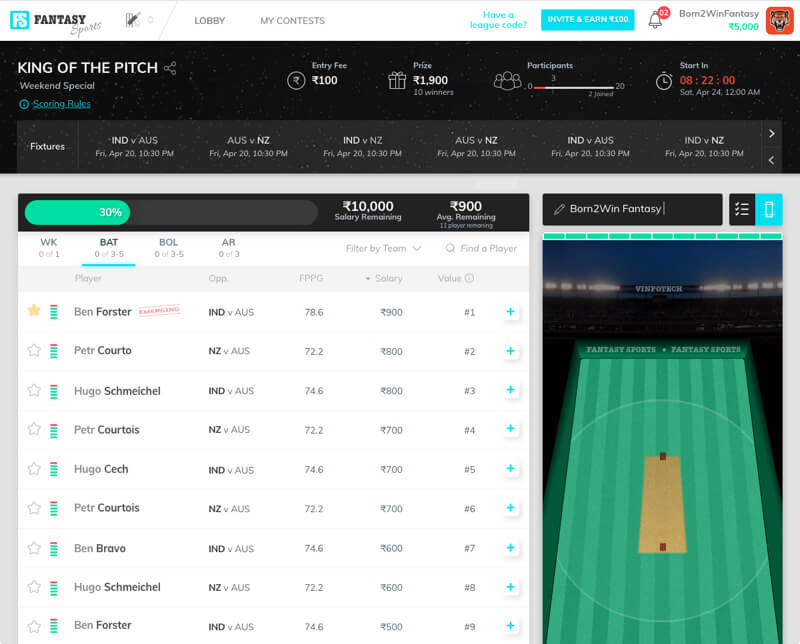Viewport: 800px width, 644px height.
Task: Toggle star for Ben Bravo
Action: click(34, 548)
